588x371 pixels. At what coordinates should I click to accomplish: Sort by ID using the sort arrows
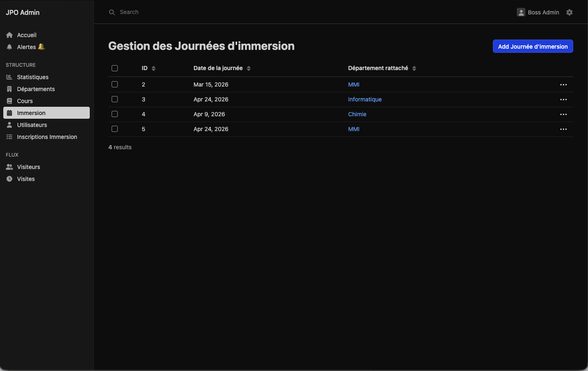[154, 68]
